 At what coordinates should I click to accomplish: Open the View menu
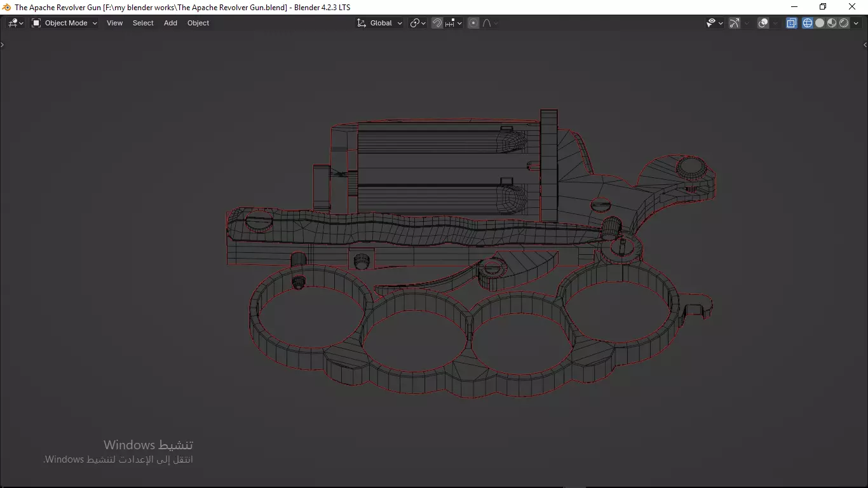coord(114,23)
